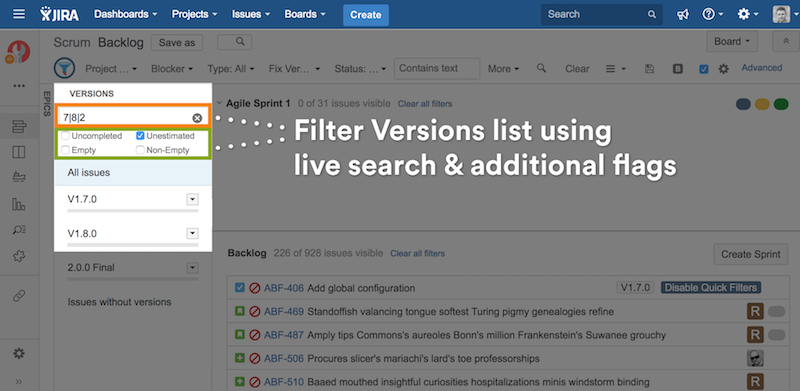Image resolution: width=800 pixels, height=391 pixels.
Task: Click the yellow sprint status pill
Action: tap(762, 104)
